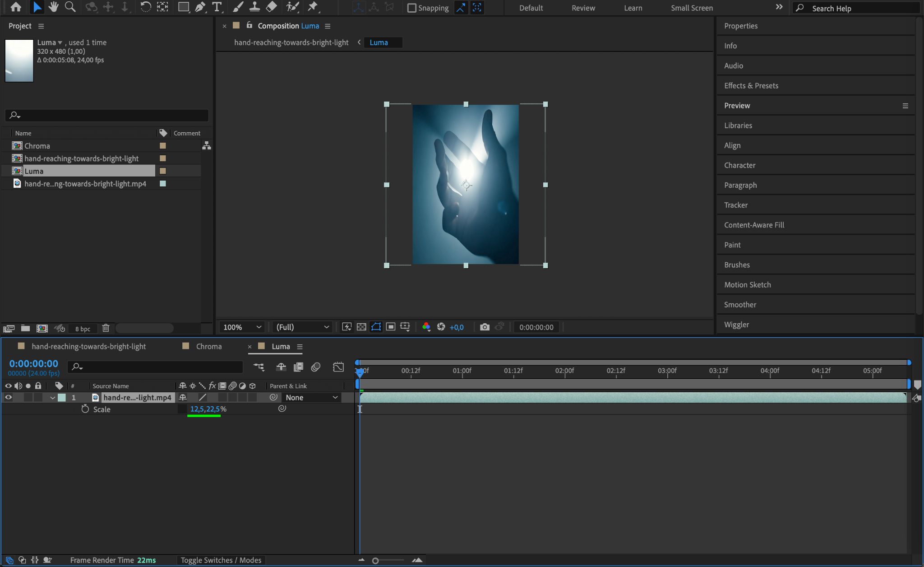Enable the Snapping checkbox
This screenshot has height=567, width=924.
(411, 8)
